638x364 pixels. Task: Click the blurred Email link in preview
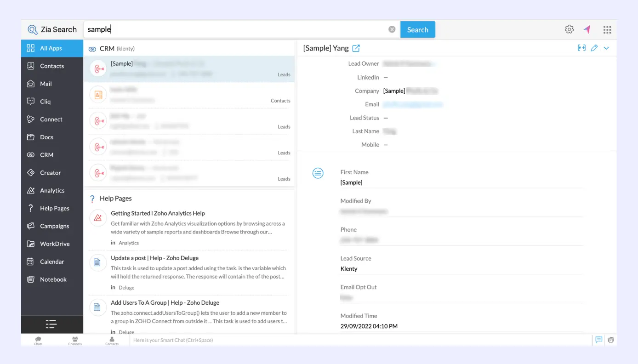pos(413,104)
